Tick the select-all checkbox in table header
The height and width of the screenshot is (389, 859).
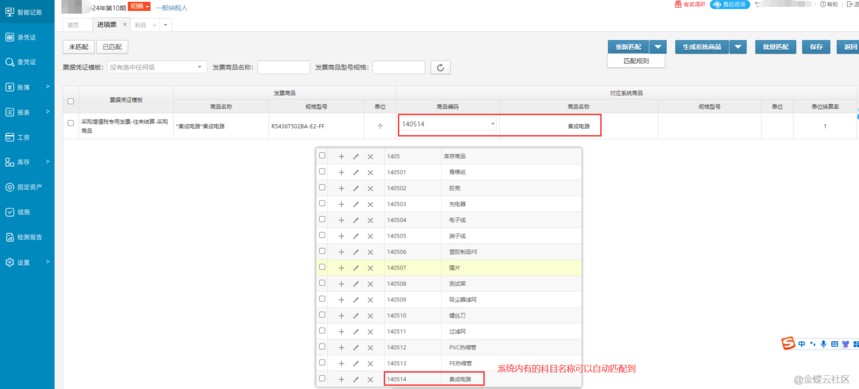(x=70, y=101)
